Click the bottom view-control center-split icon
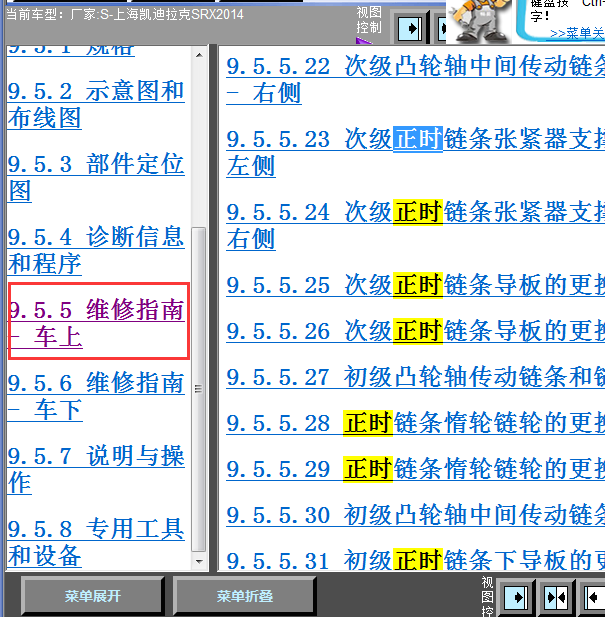The width and height of the screenshot is (605, 617). click(555, 598)
